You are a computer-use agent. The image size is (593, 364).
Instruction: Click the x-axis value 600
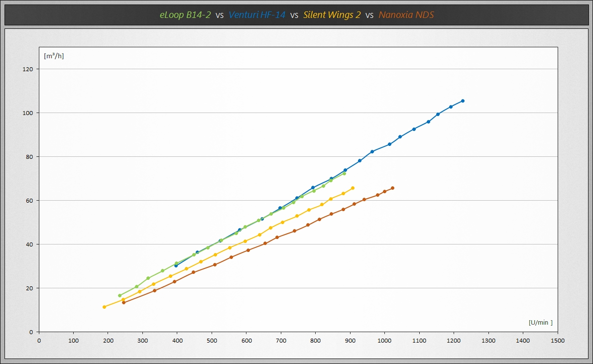[x=246, y=341]
